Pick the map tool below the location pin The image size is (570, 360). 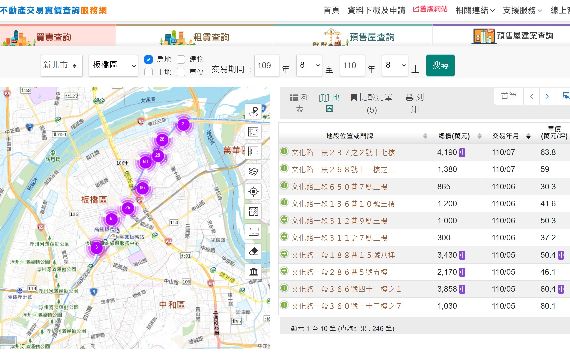(253, 132)
